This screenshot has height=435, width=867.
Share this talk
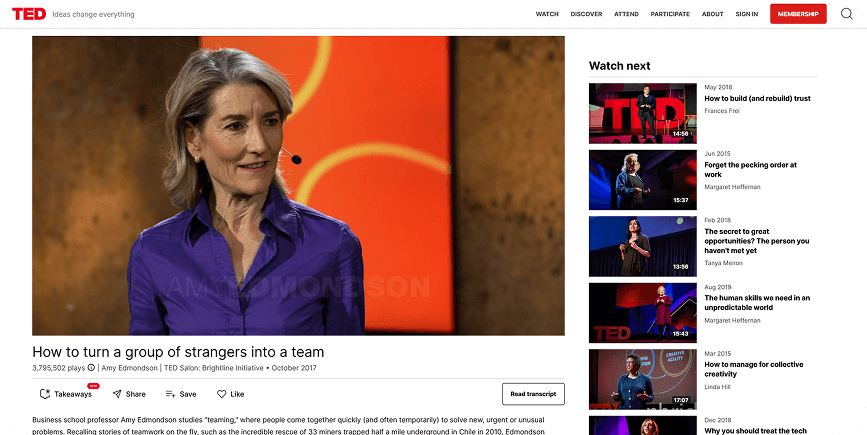pyautogui.click(x=129, y=394)
